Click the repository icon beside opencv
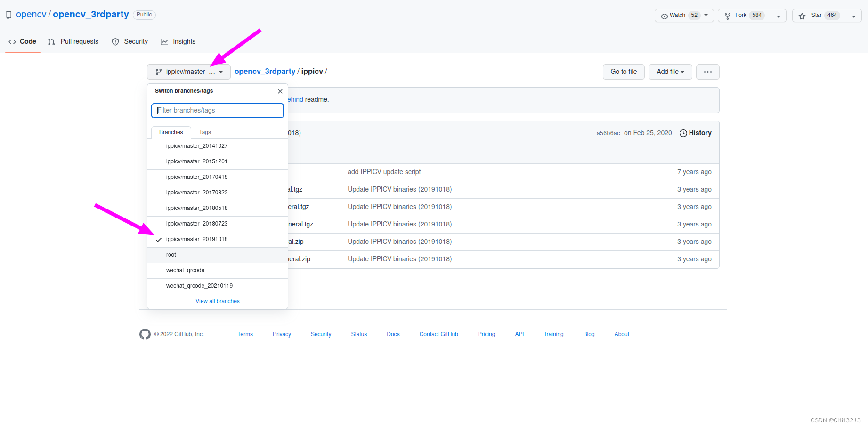This screenshot has height=427, width=868. tap(8, 15)
